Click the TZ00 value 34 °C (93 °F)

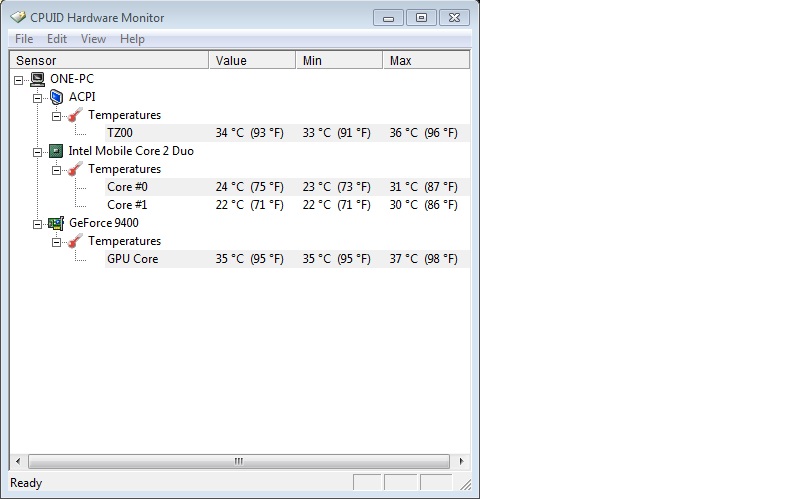click(250, 133)
